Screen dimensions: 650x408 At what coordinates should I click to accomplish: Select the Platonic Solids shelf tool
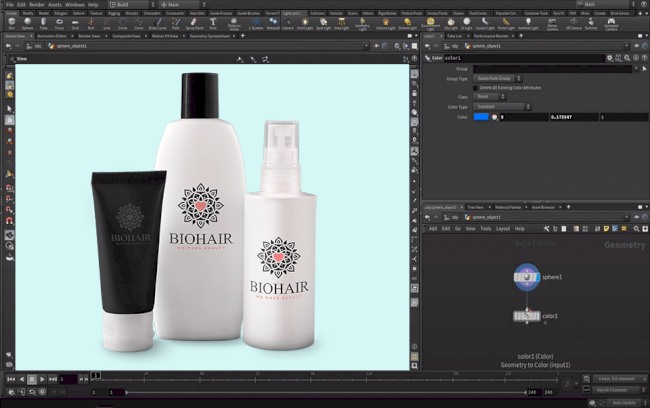234,24
